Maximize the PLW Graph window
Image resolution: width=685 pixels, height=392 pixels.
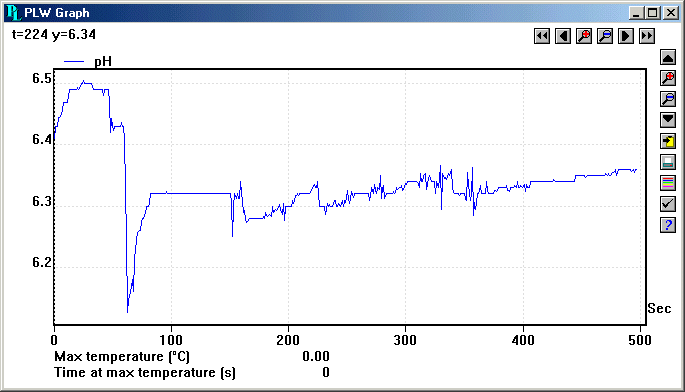653,13
